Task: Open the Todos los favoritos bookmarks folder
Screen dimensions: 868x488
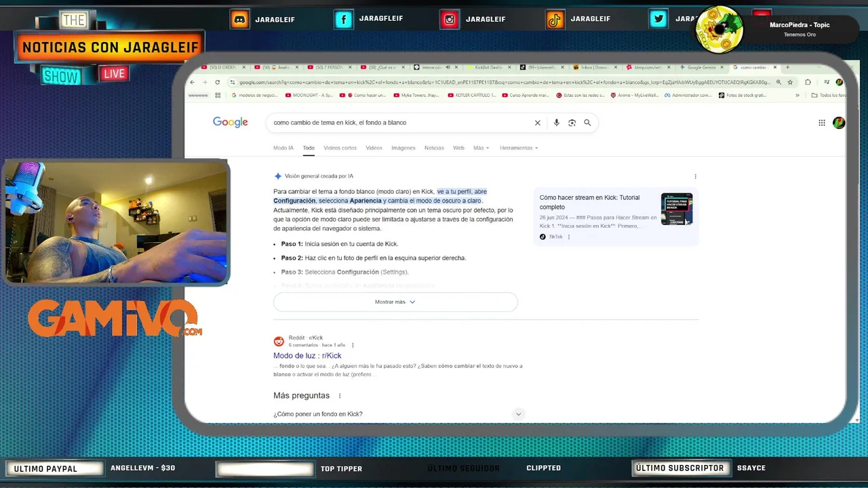Action: click(829, 96)
